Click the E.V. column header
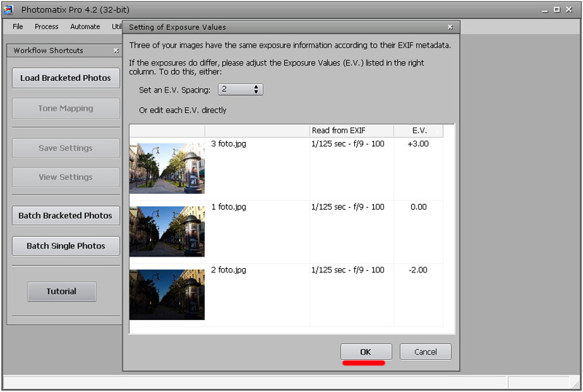The width and height of the screenshot is (583, 392). (x=418, y=130)
